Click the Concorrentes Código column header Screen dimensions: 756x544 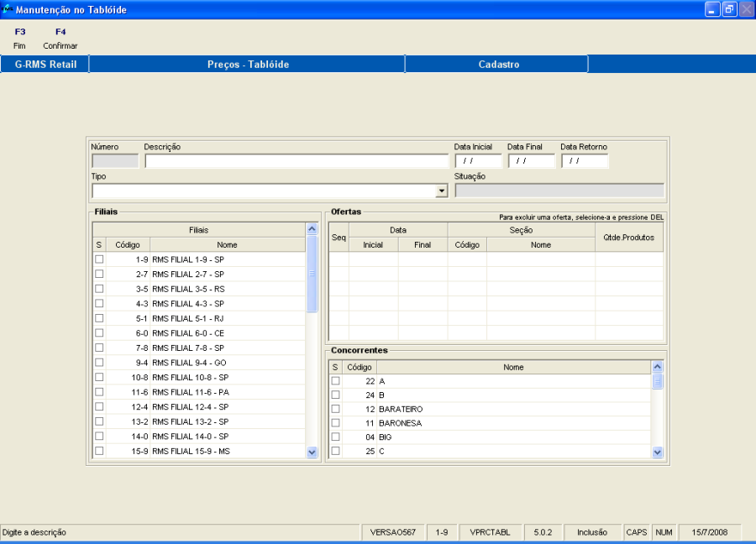point(360,367)
